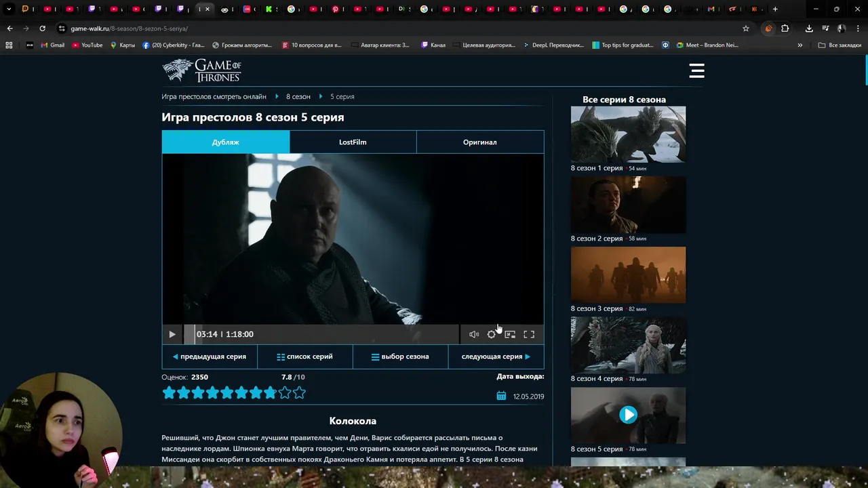Open the browser Downloads icon
This screenshot has width=868, height=488.
[809, 28]
